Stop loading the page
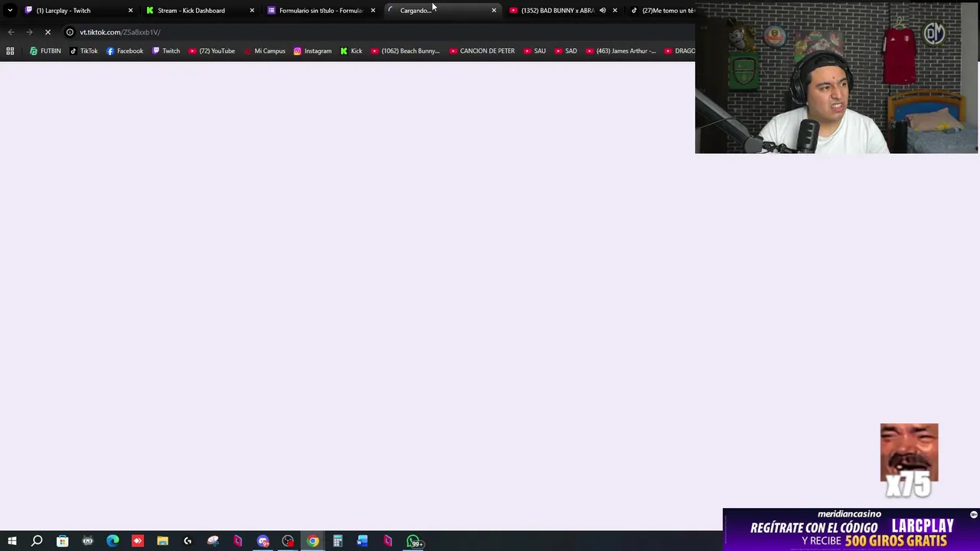 47,32
